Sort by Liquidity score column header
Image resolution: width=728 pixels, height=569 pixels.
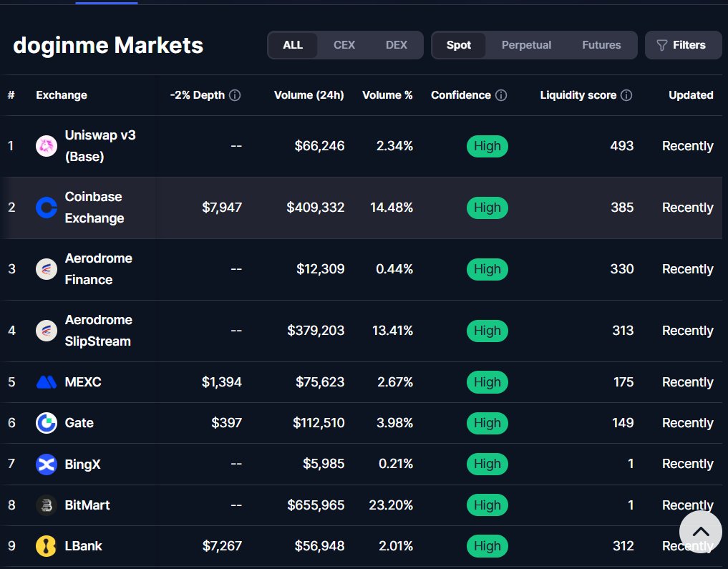pos(578,95)
